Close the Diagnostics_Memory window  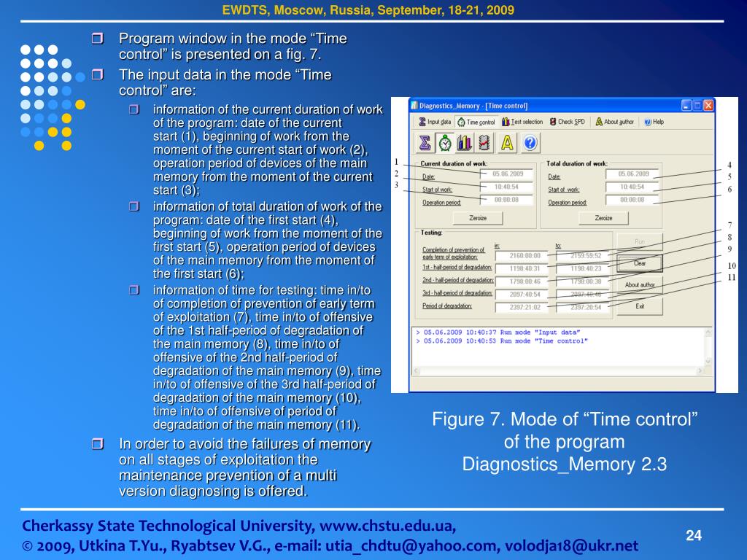click(x=708, y=106)
